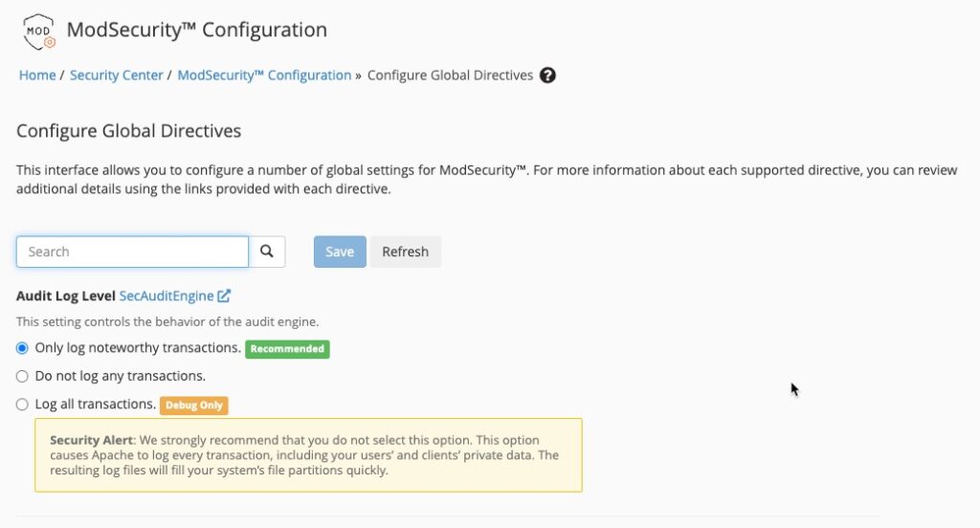Image resolution: width=980 pixels, height=528 pixels.
Task: Click the yellow Security Alert message box
Action: [308, 455]
